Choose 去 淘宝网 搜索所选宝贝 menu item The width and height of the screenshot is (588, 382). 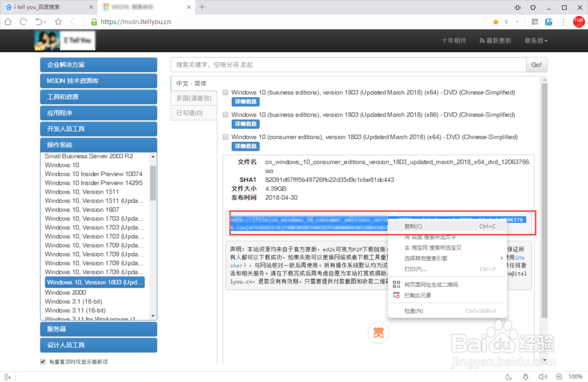(447, 248)
